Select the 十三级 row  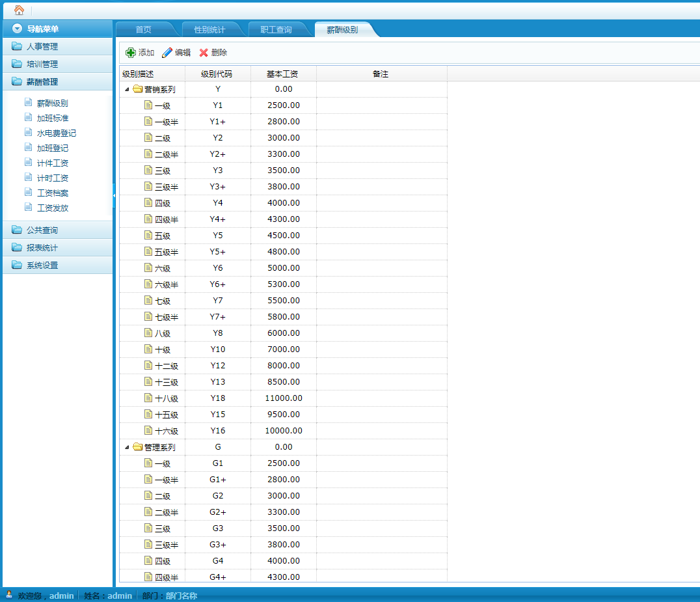[x=283, y=382]
